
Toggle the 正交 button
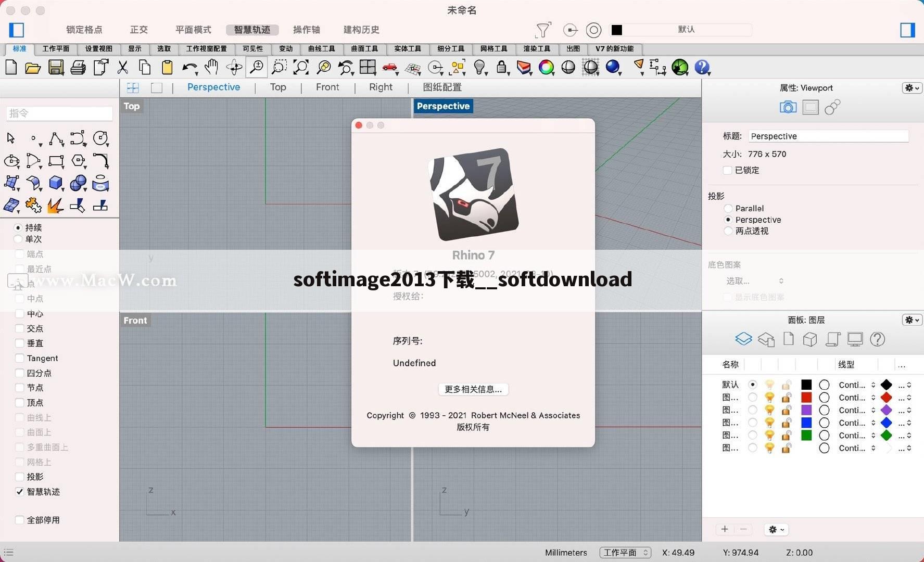[x=138, y=30]
